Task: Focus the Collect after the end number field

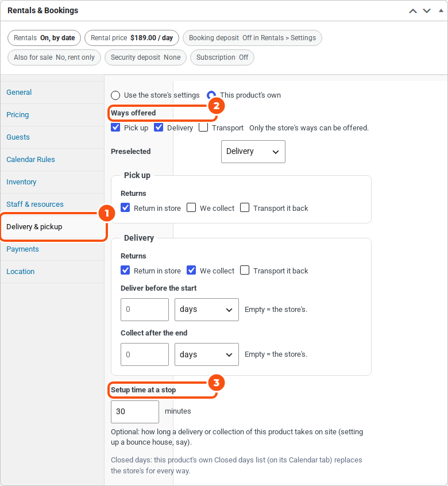Action: click(145, 354)
